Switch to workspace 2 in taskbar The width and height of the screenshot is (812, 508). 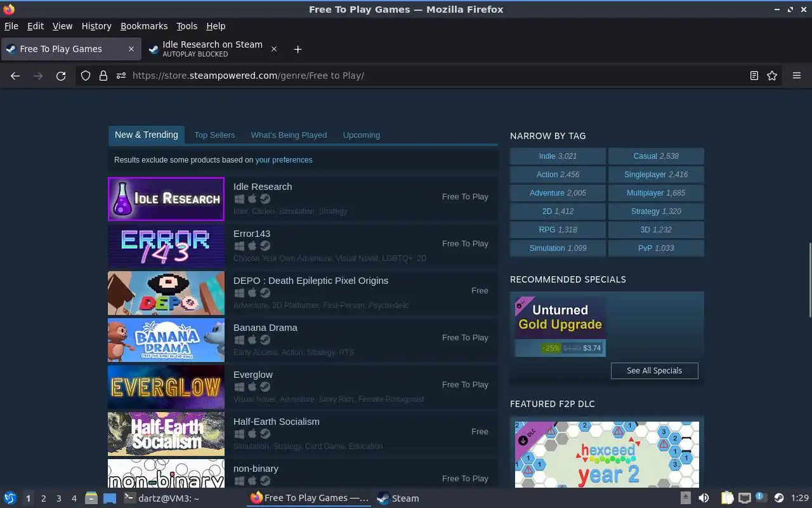pos(43,498)
